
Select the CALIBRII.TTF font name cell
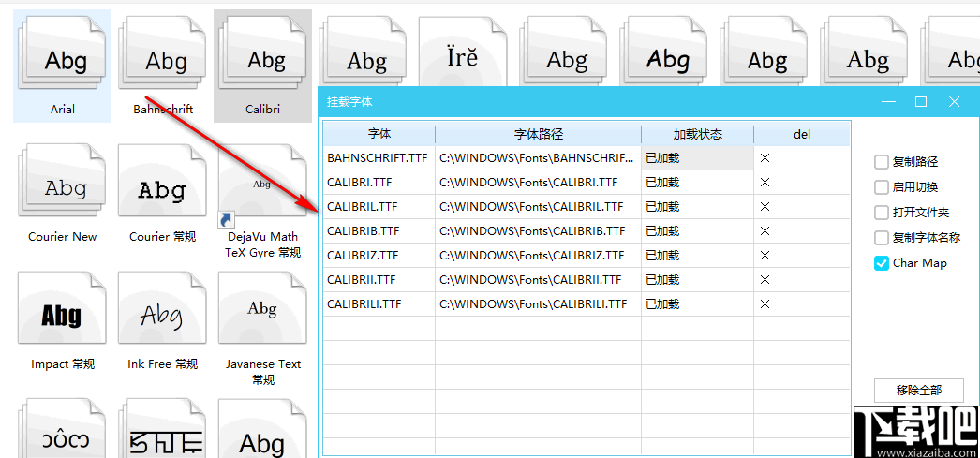(379, 279)
